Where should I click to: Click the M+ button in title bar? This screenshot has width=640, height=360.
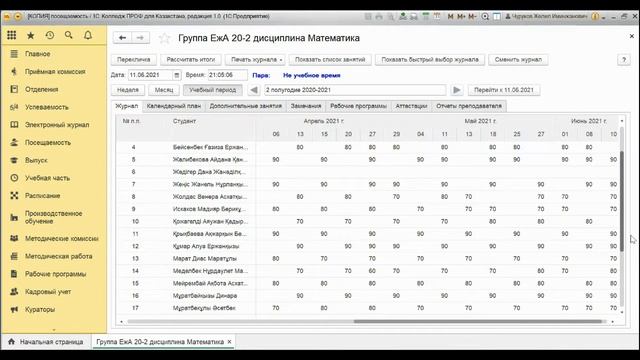tap(461, 17)
